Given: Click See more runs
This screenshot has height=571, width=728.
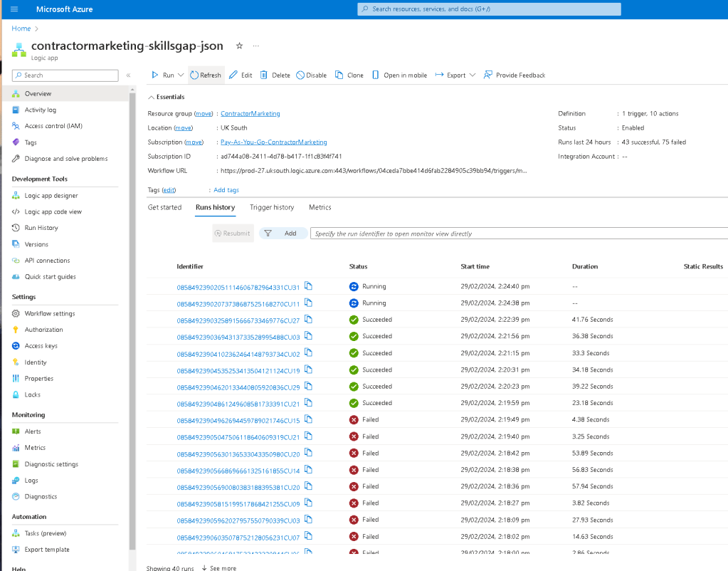Looking at the screenshot, I should click(x=219, y=567).
